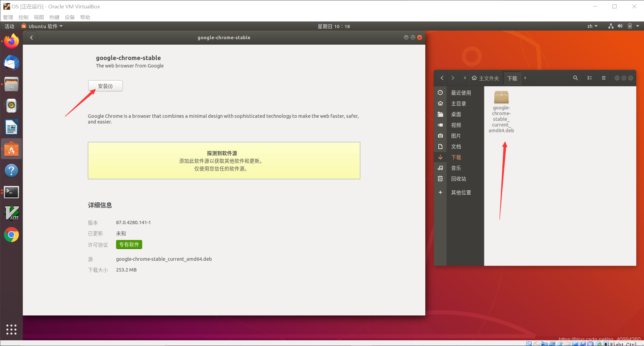Screen dimensions: 644x346
Task: Open the file manager hamburger menu
Action: coord(604,78)
